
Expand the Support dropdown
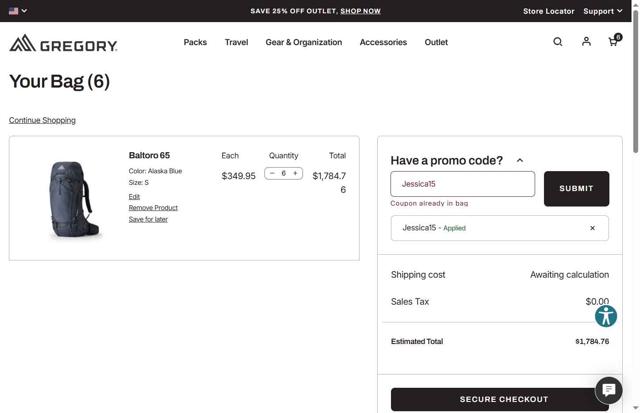(602, 11)
